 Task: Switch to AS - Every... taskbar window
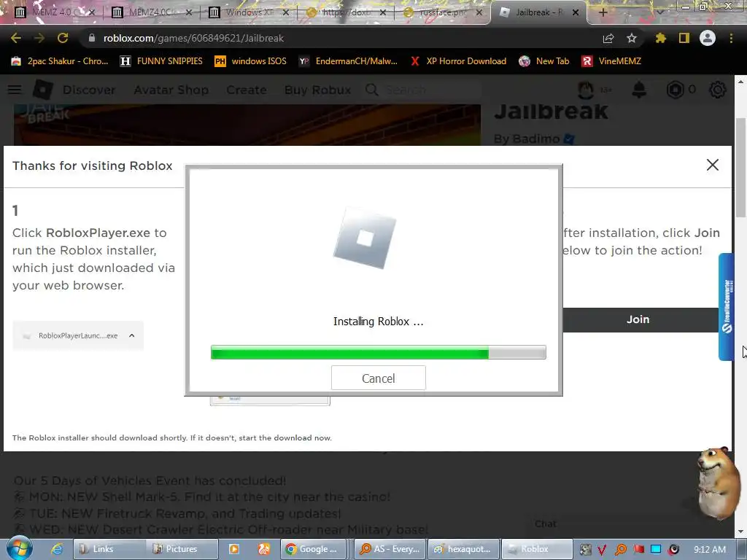(391, 549)
